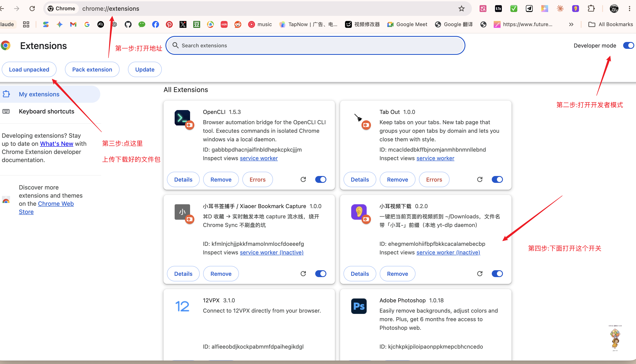Disable the Tab Out extension toggle

[x=497, y=179]
